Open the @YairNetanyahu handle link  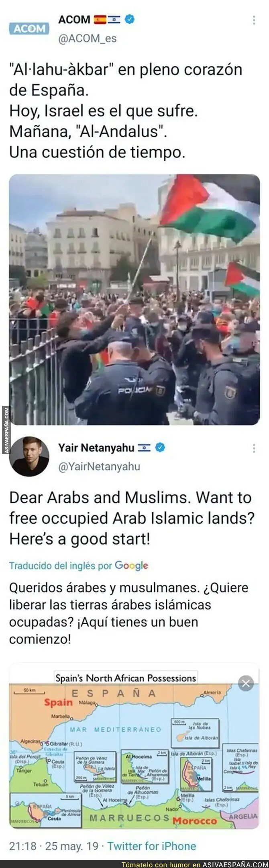[99, 467]
